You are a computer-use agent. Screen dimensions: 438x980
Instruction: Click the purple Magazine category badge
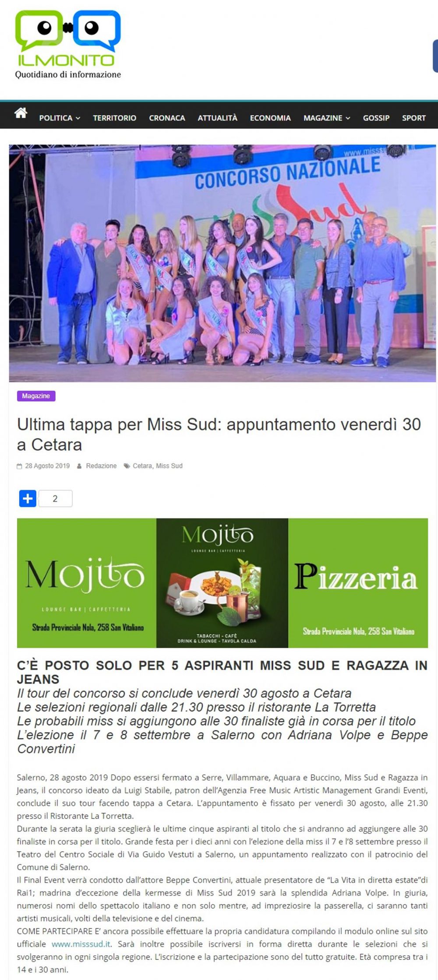[x=36, y=396]
